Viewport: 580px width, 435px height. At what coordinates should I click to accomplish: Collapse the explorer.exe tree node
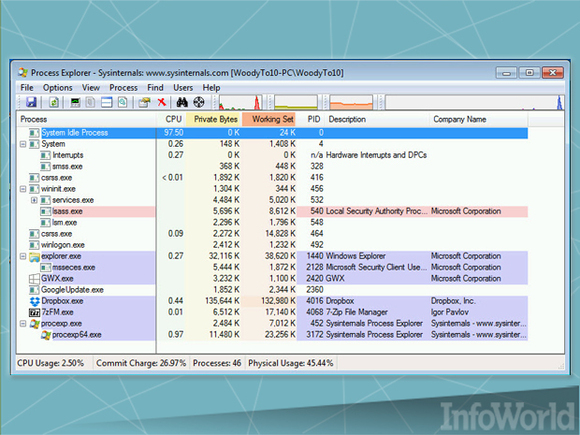pyautogui.click(x=23, y=256)
